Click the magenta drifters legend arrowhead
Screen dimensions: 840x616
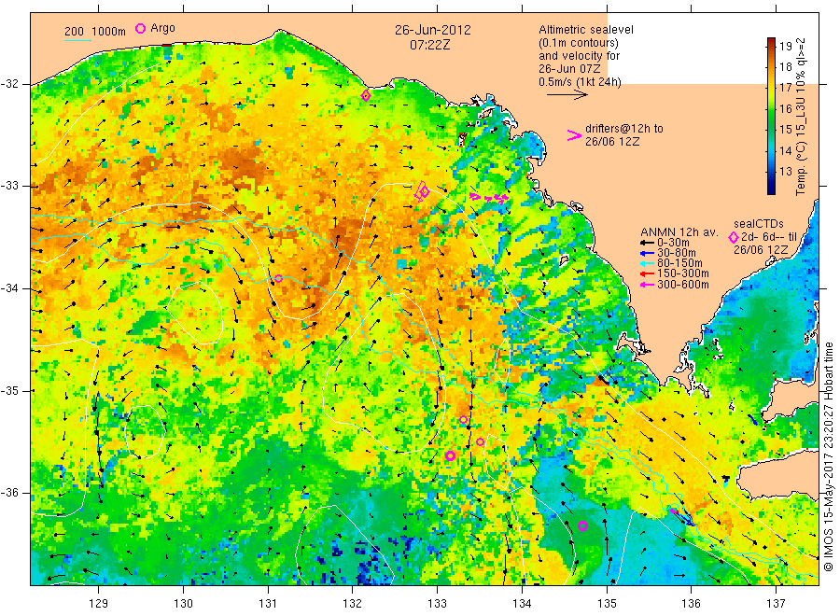574,135
